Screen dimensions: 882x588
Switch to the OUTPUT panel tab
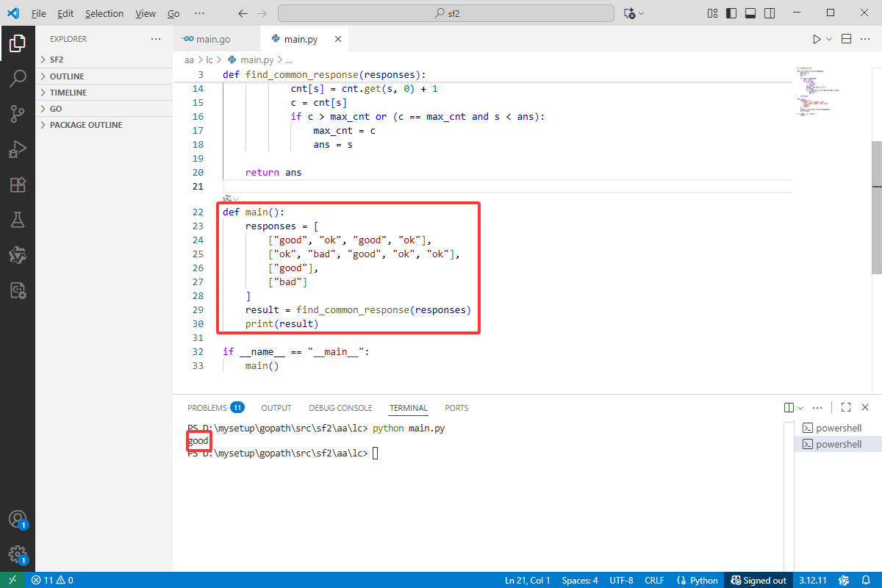(x=276, y=407)
